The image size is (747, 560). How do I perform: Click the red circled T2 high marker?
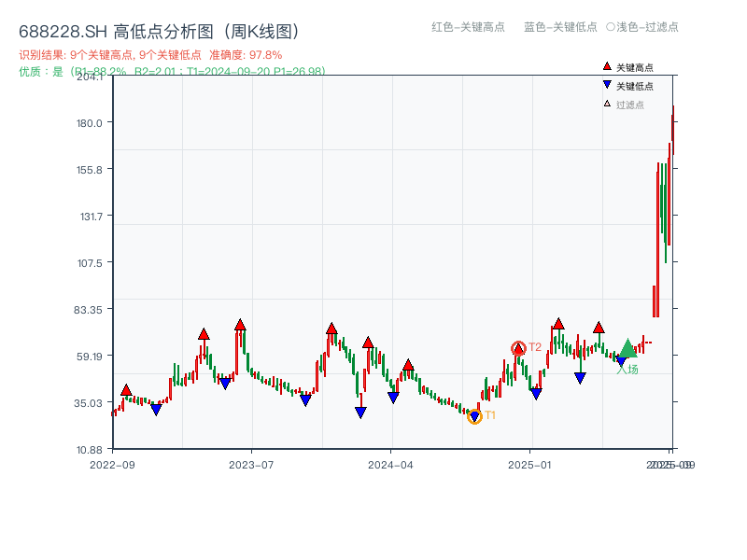coord(518,348)
